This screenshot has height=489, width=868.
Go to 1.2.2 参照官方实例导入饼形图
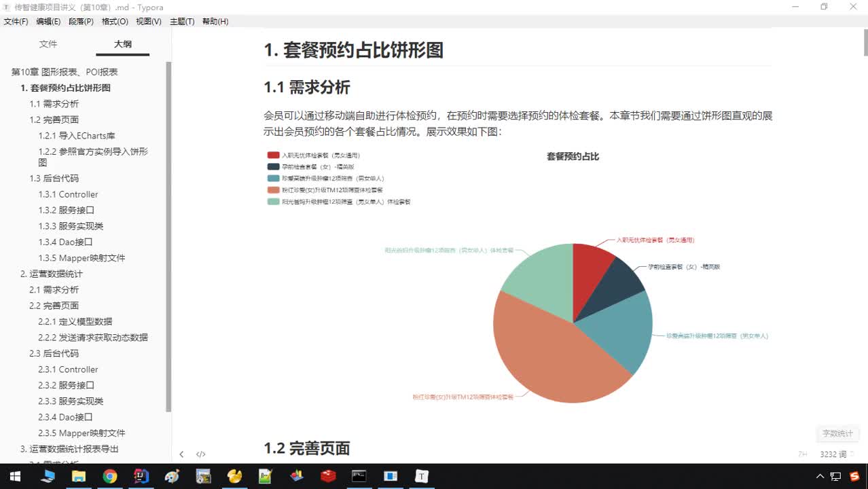(x=93, y=157)
